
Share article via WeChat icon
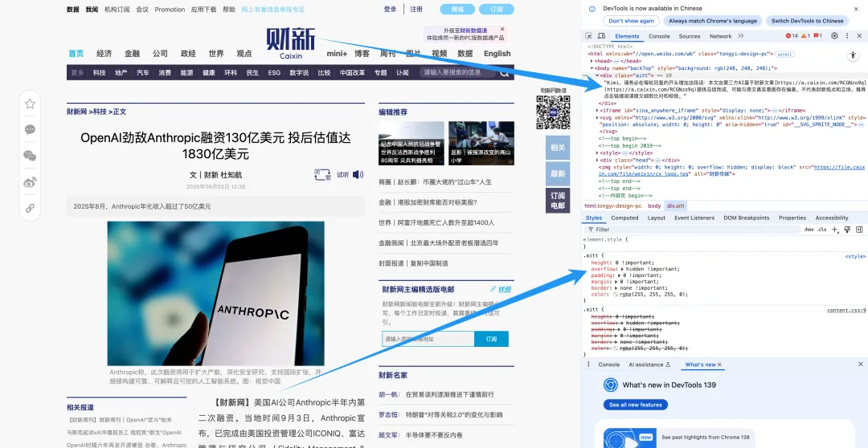[x=30, y=156]
